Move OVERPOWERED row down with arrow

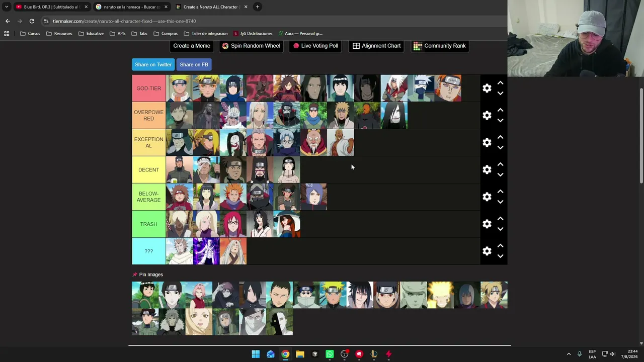pyautogui.click(x=500, y=121)
